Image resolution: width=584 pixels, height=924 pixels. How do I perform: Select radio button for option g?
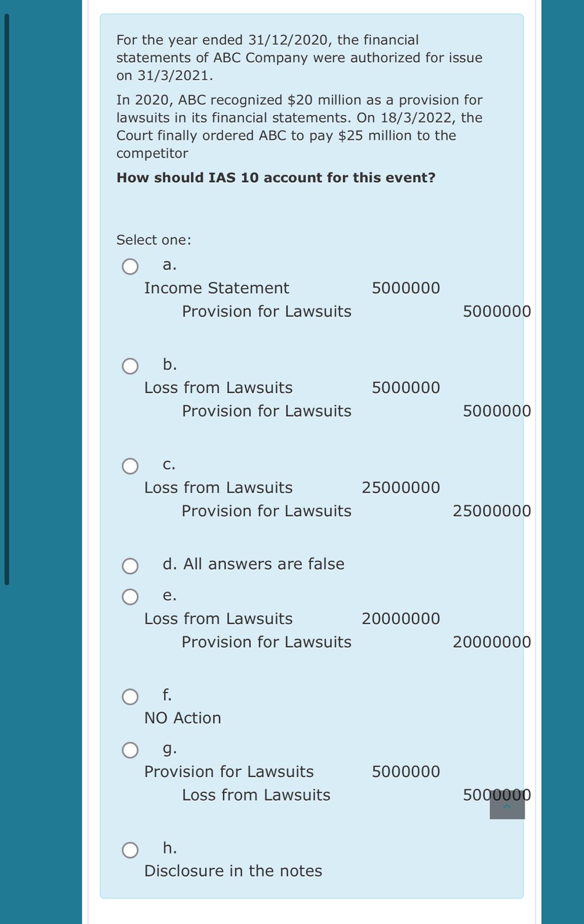(x=130, y=750)
